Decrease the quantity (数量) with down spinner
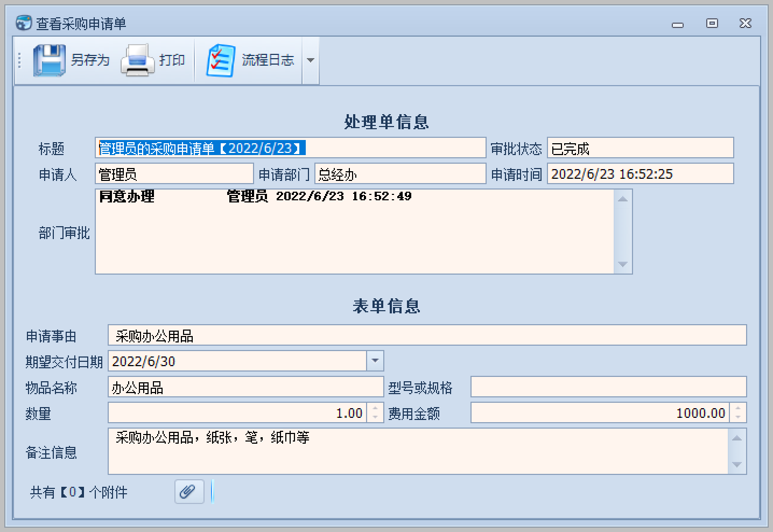This screenshot has height=532, width=773. [375, 417]
